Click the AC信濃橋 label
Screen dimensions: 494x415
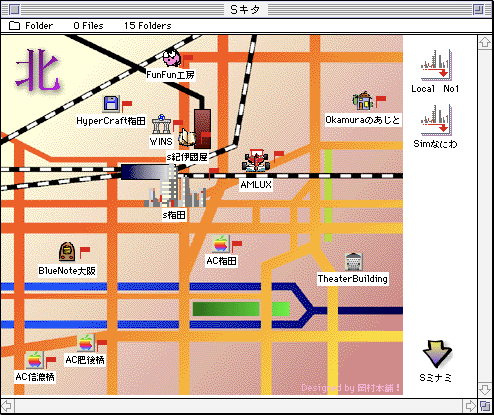[x=35, y=377]
